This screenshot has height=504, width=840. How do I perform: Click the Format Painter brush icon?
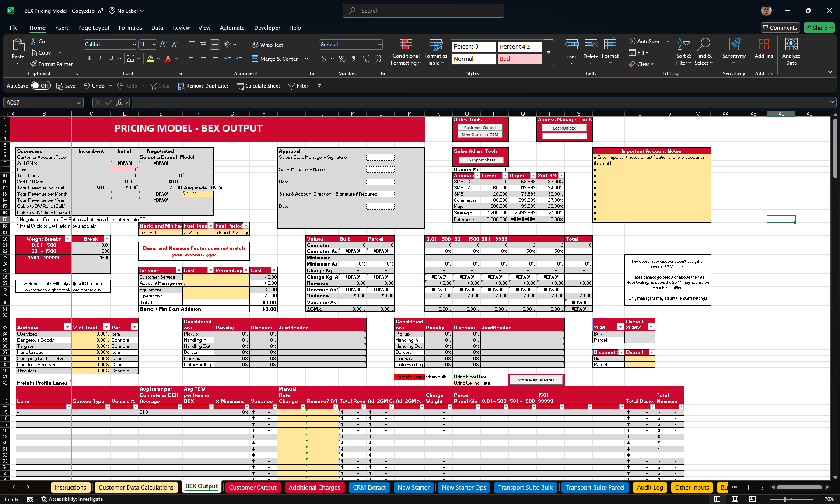(x=33, y=64)
